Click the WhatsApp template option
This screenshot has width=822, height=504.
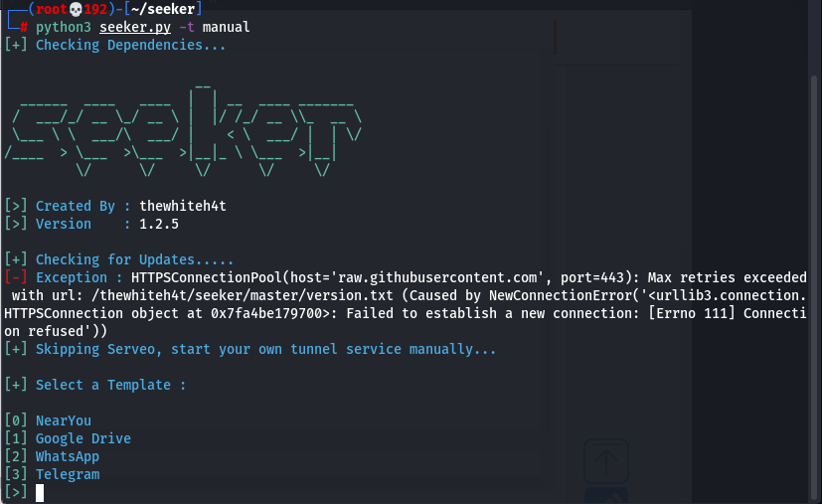point(68,456)
